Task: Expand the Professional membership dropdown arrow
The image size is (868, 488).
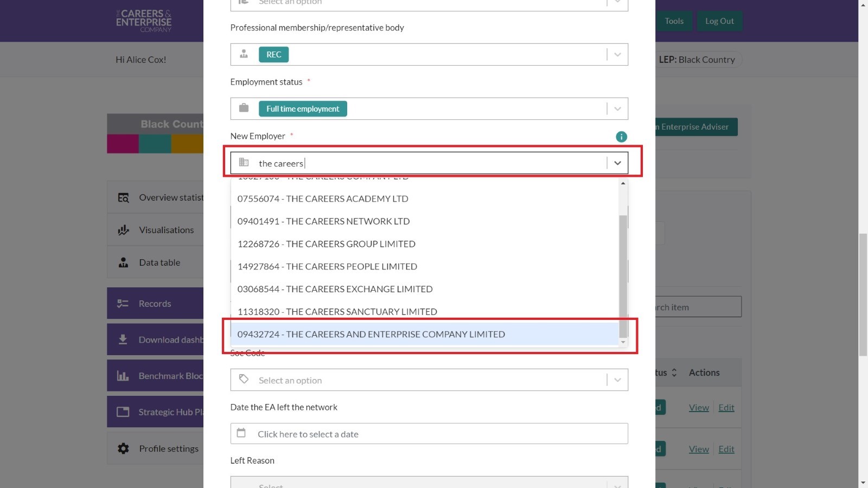Action: [x=617, y=54]
